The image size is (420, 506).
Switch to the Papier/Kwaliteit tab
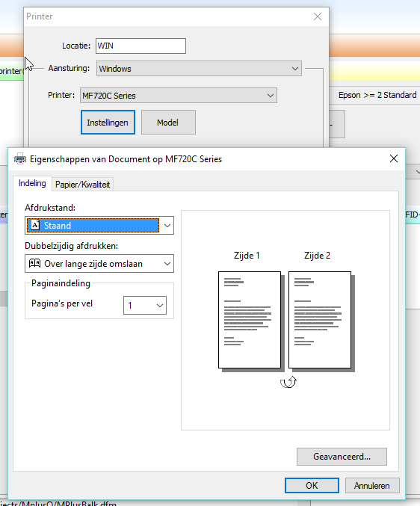83,185
